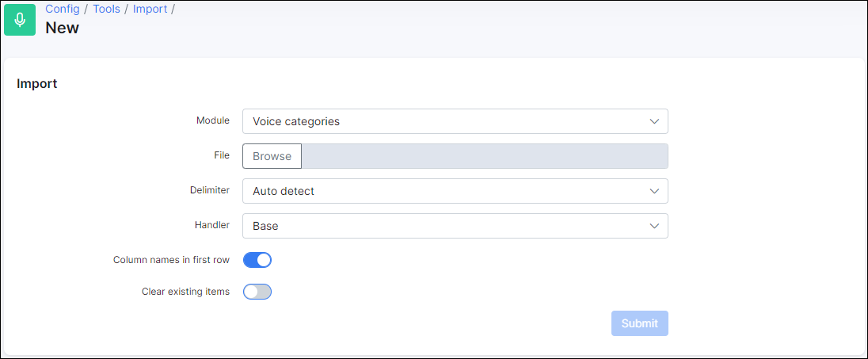Viewport: 868px width, 359px height.
Task: Enable the Clear existing items switch
Action: pyautogui.click(x=257, y=292)
